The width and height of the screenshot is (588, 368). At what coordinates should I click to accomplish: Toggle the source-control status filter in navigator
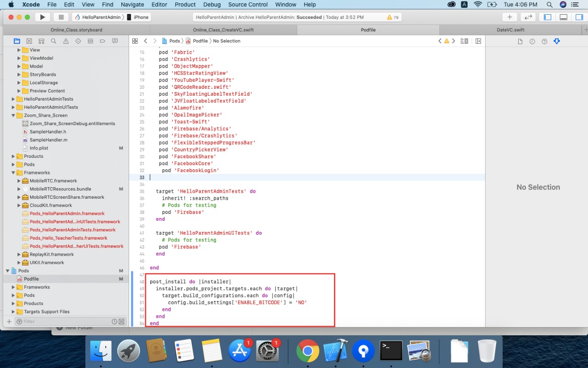(121, 322)
